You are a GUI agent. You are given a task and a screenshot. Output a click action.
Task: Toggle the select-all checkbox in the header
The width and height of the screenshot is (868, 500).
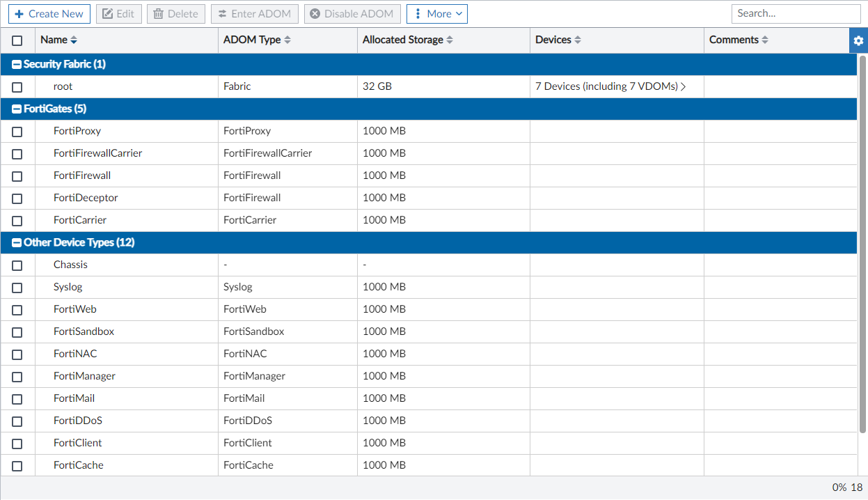17,40
